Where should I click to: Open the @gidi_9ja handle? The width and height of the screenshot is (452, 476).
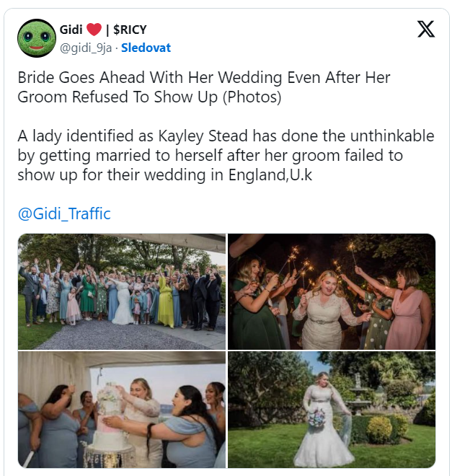click(86, 48)
